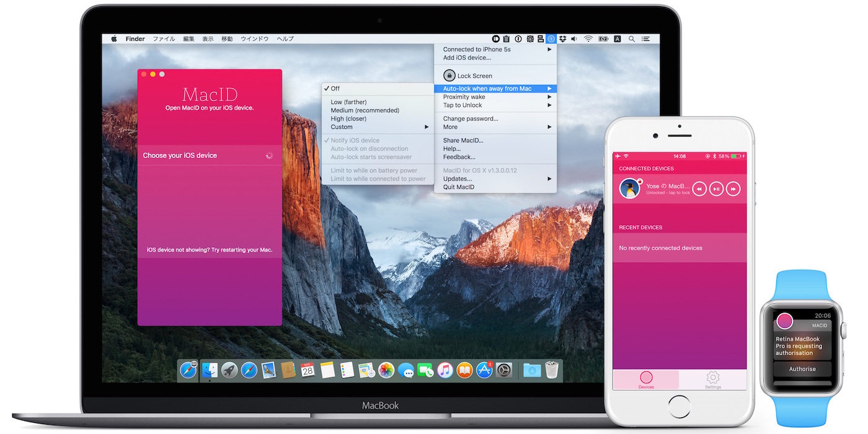This screenshot has height=434, width=868.
Task: Choose Quit MacID menu item
Action: [495, 187]
